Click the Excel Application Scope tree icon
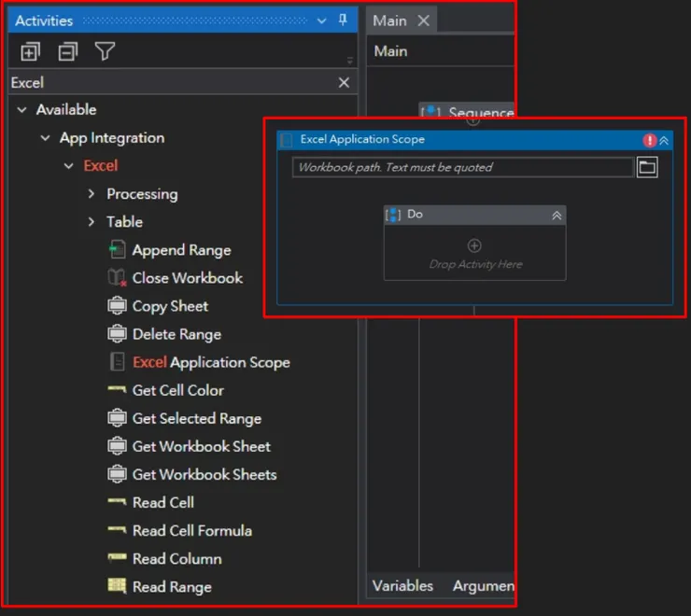691x616 pixels. click(117, 362)
